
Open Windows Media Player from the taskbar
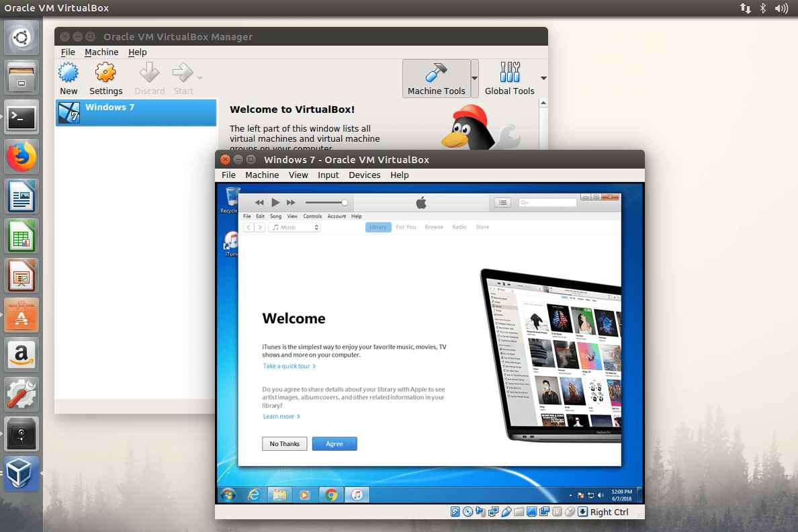tap(304, 495)
